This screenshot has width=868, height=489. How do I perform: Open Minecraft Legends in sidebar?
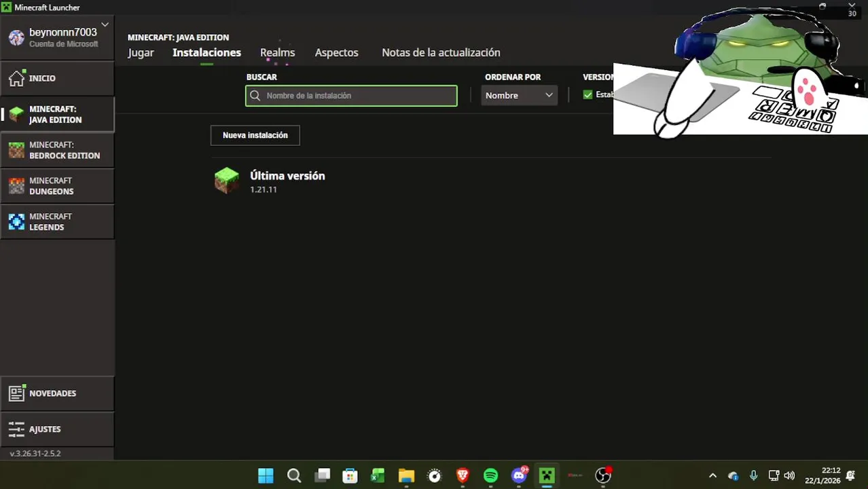pos(57,221)
